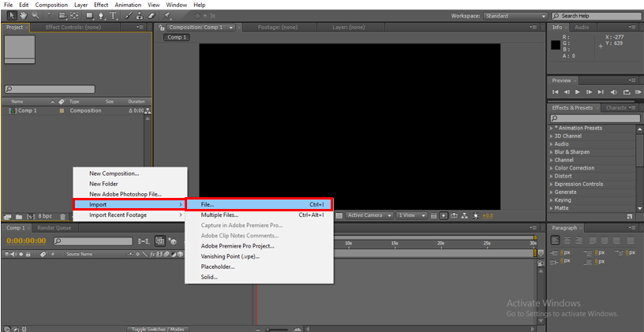This screenshot has width=644, height=332.
Task: Select the Puppet Pin tool
Action: (167, 16)
